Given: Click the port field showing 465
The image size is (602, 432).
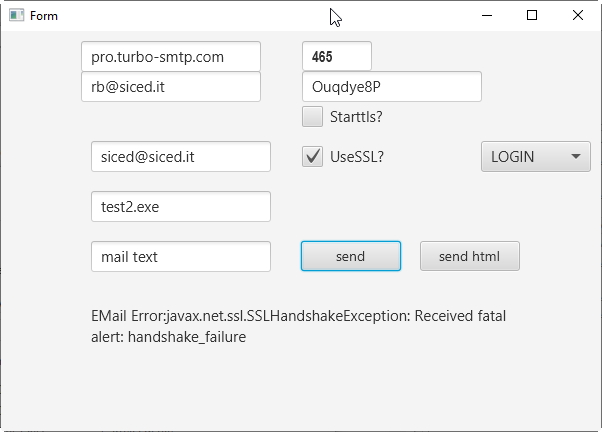Looking at the screenshot, I should (336, 57).
